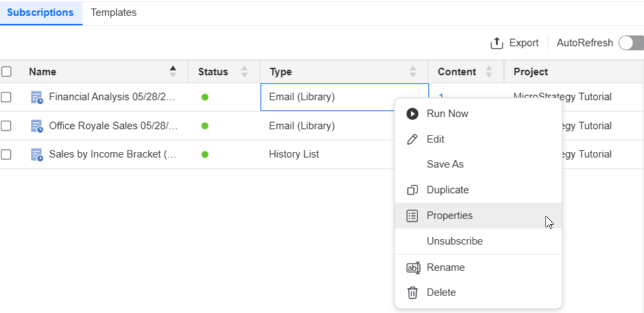Click the Properties list icon
This screenshot has height=313, width=644.
412,216
